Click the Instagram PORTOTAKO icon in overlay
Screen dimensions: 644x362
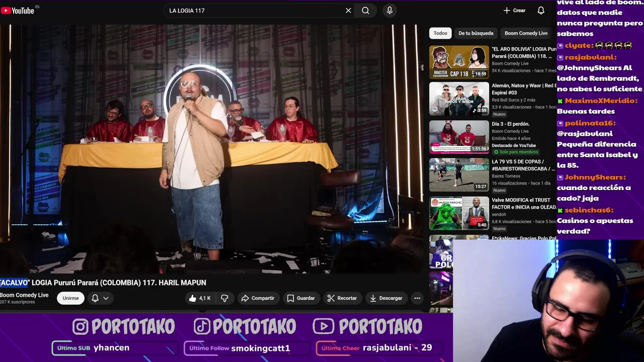coord(80,327)
